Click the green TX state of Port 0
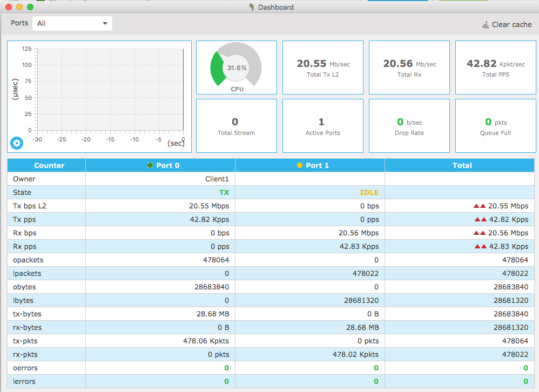This screenshot has width=539, height=392. (x=224, y=192)
